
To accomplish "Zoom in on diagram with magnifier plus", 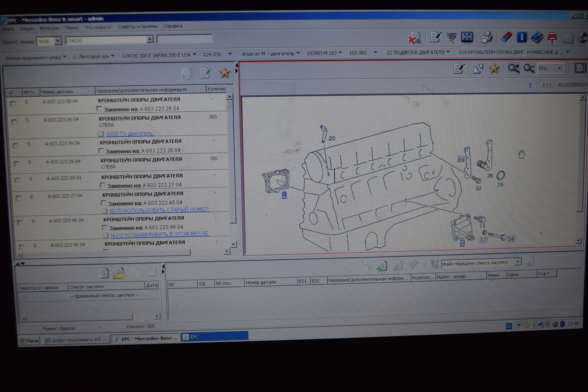I will click(x=513, y=68).
